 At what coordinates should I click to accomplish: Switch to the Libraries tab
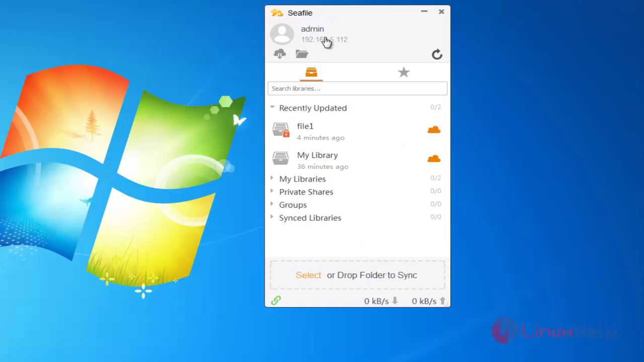(311, 72)
